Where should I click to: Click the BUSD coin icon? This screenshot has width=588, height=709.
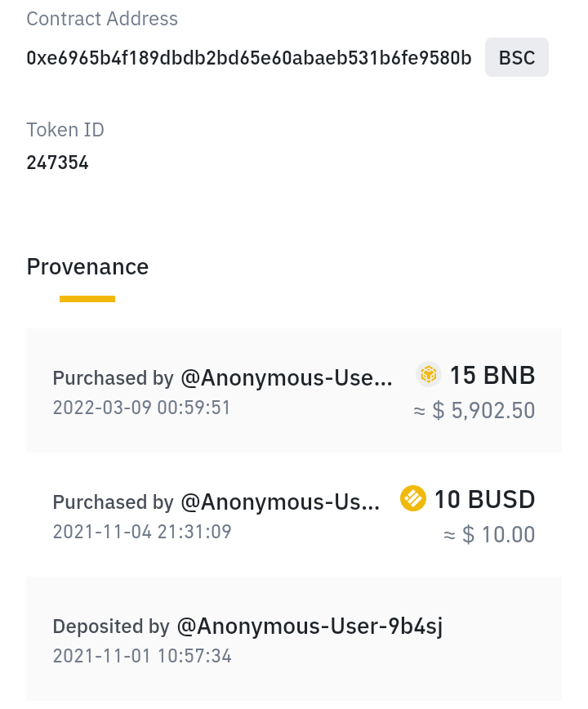[x=413, y=498]
